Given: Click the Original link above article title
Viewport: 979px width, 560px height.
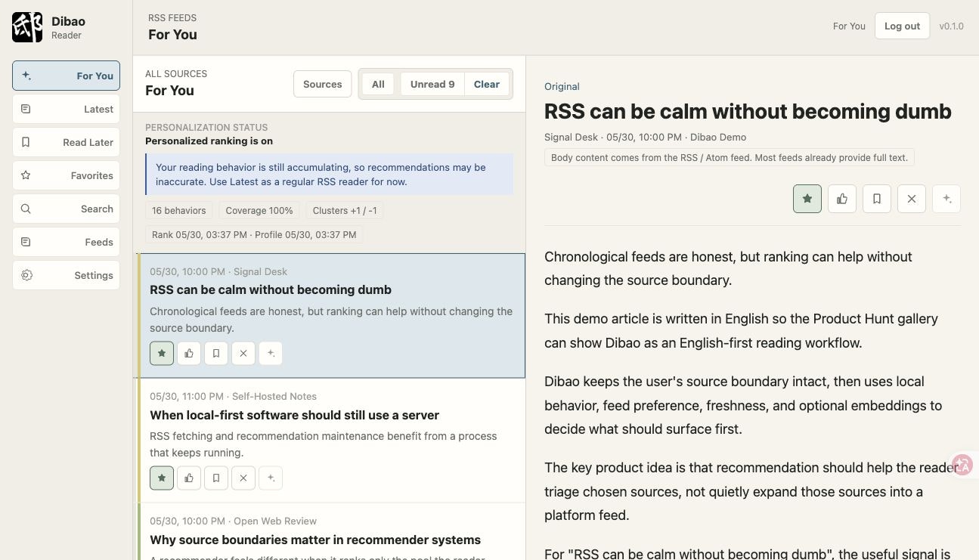Looking at the screenshot, I should pyautogui.click(x=562, y=86).
